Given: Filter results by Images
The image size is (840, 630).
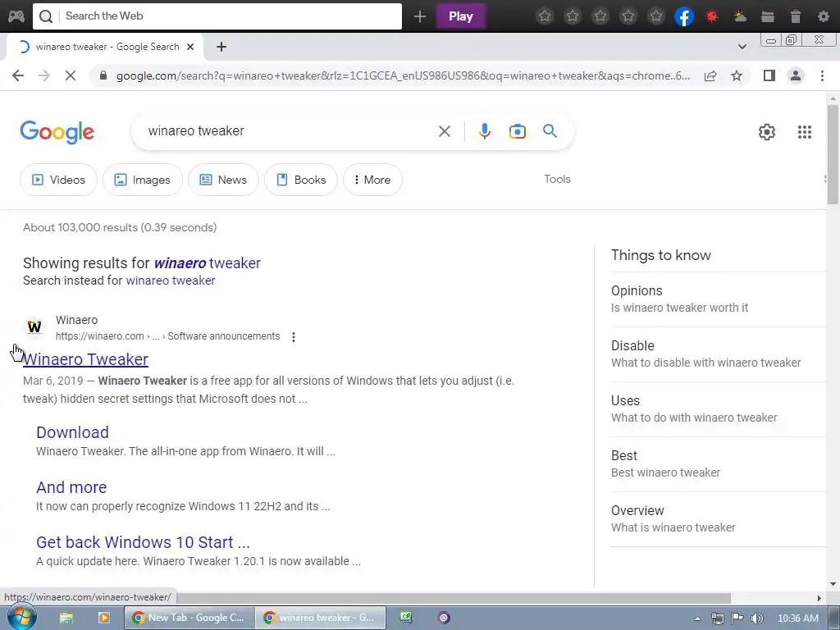Looking at the screenshot, I should pyautogui.click(x=142, y=180).
